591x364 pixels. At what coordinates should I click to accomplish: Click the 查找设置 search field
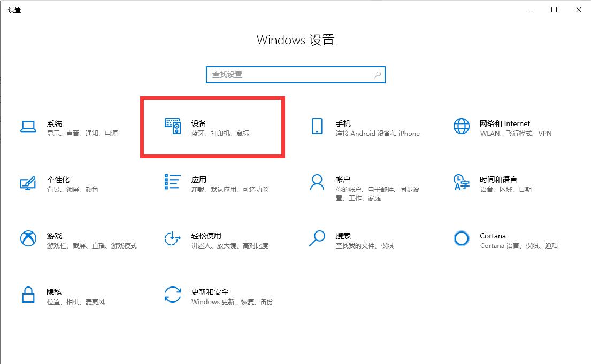tap(289, 74)
